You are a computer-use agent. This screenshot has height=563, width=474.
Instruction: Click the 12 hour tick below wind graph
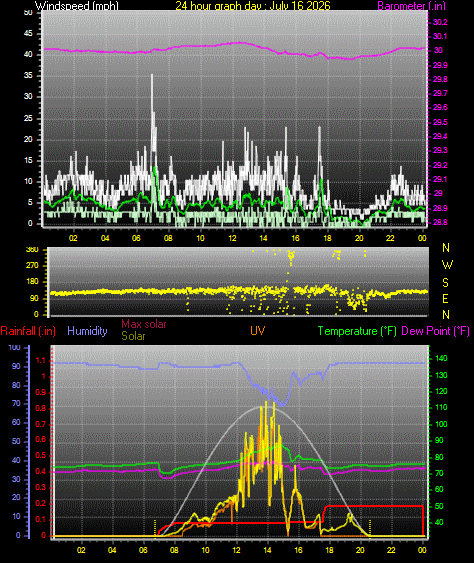(232, 238)
